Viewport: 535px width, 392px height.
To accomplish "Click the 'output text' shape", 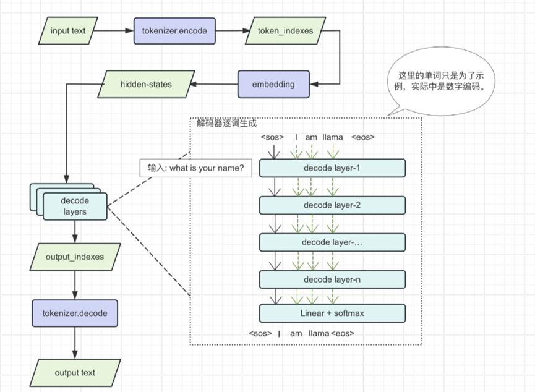I will (x=75, y=372).
